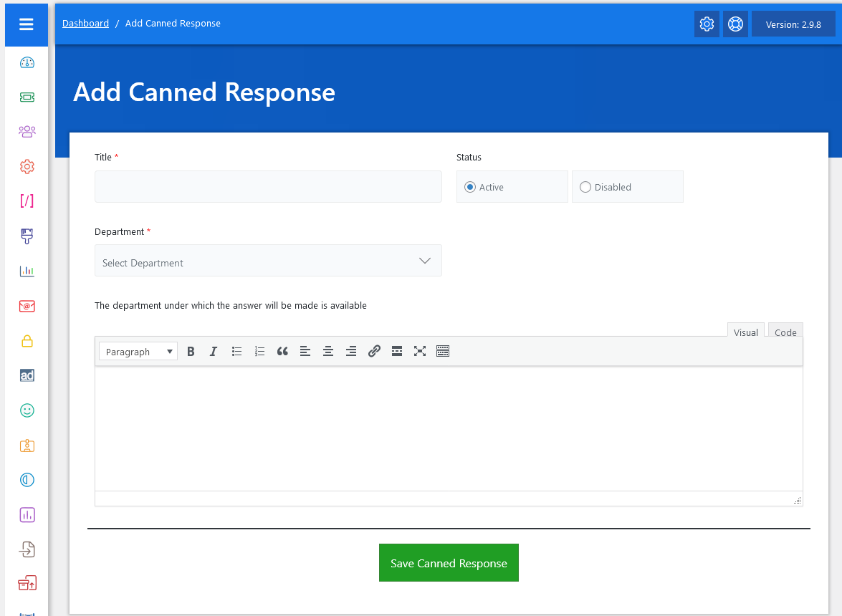This screenshot has height=616, width=842.
Task: Insert a link using editor toolbar
Action: click(374, 351)
